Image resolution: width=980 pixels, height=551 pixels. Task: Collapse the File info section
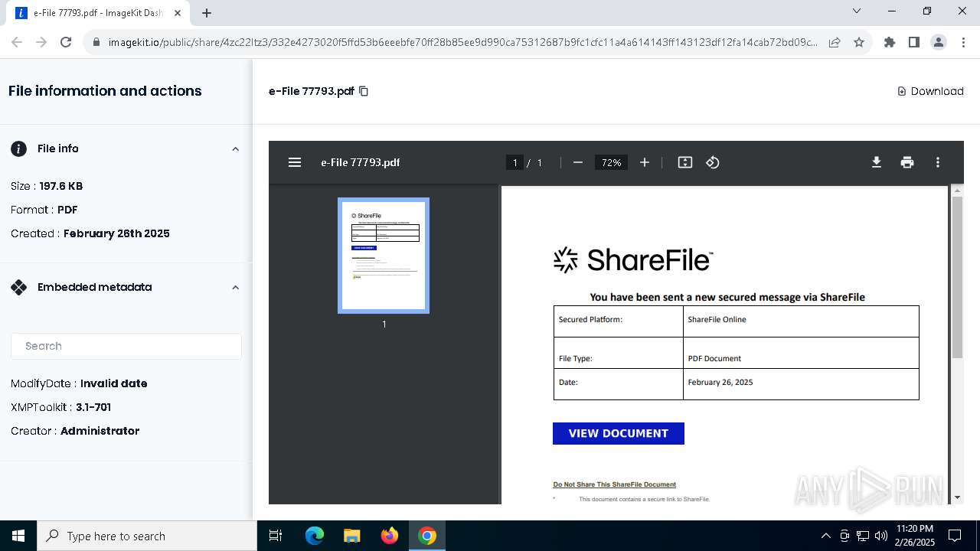point(235,149)
